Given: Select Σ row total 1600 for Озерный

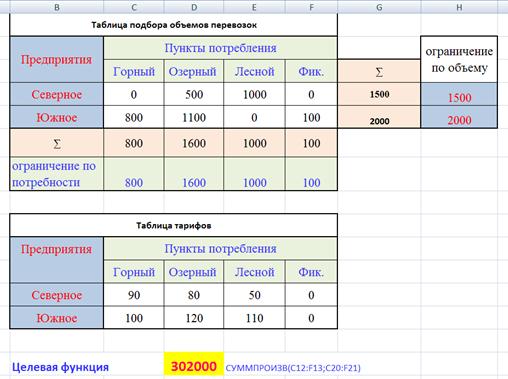Looking at the screenshot, I should [194, 143].
